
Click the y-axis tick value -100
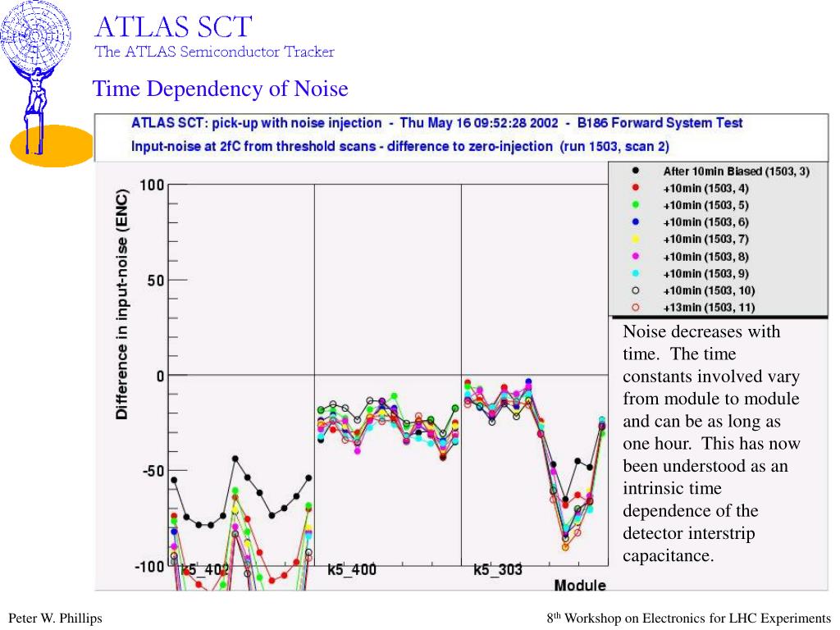tap(149, 567)
